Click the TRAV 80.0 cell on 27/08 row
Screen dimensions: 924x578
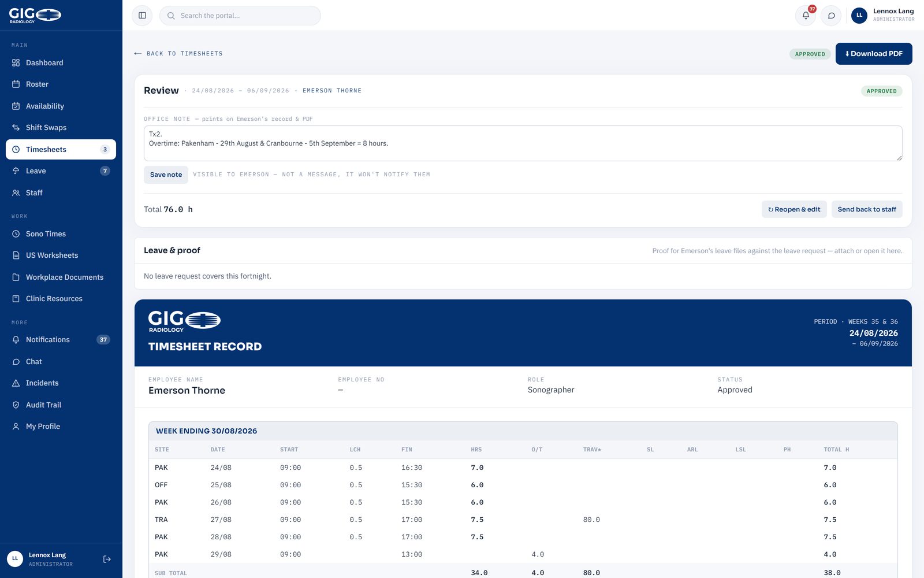click(x=591, y=520)
